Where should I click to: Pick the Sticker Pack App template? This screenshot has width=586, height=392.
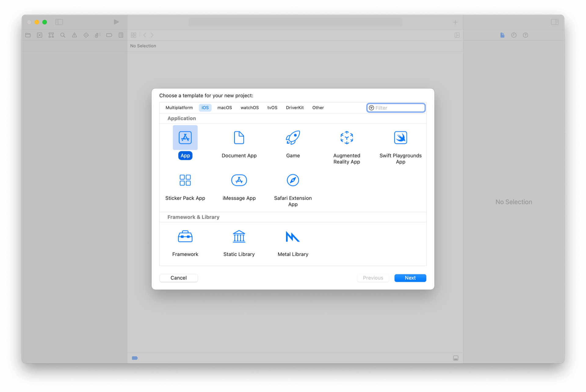pyautogui.click(x=185, y=180)
